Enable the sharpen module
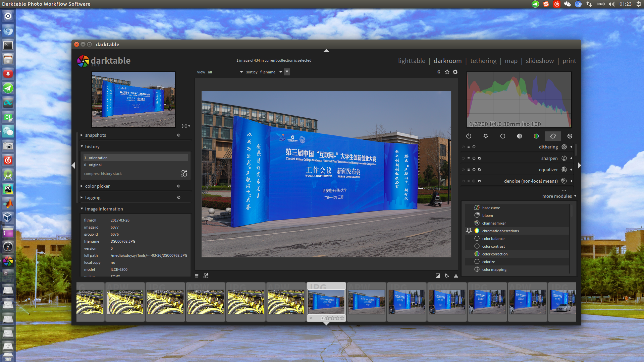The image size is (644, 362). click(x=463, y=158)
